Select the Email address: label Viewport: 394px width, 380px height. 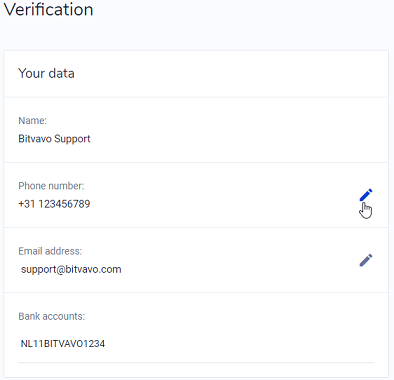pyautogui.click(x=50, y=251)
